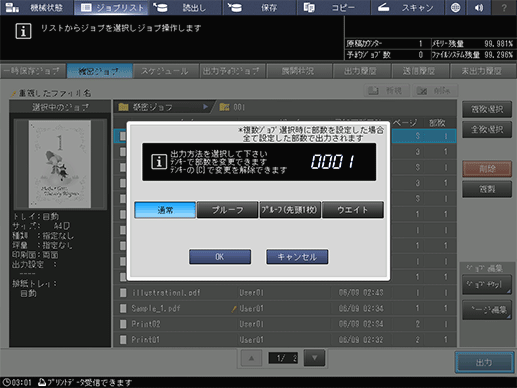Confirm the dialog with OK
This screenshot has height=388, width=517.
pyautogui.click(x=220, y=257)
